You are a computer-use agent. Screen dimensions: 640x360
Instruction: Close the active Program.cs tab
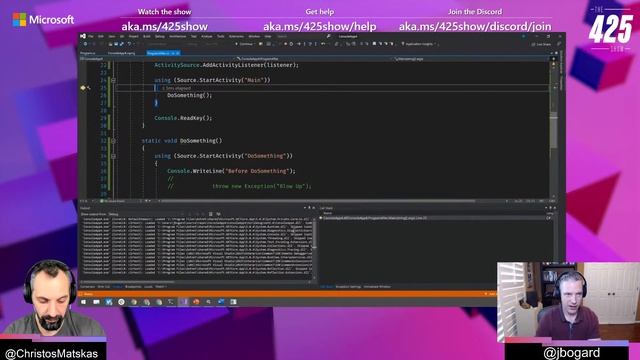tap(178, 53)
